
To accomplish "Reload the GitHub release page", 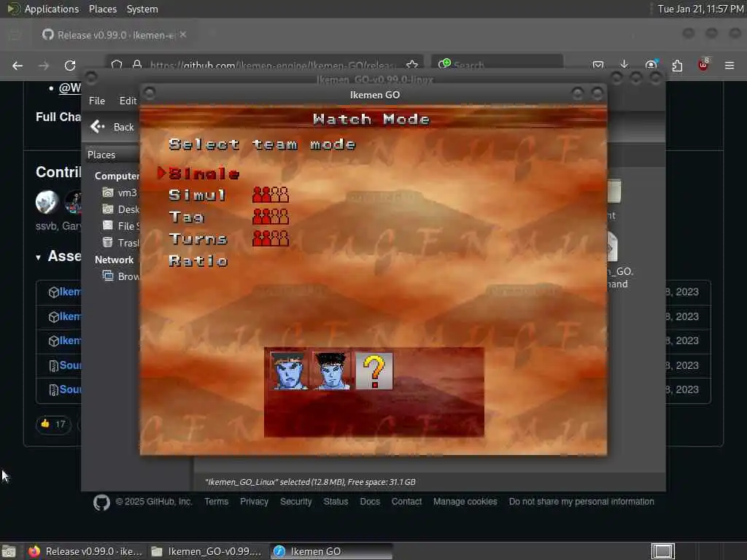I will [x=70, y=65].
